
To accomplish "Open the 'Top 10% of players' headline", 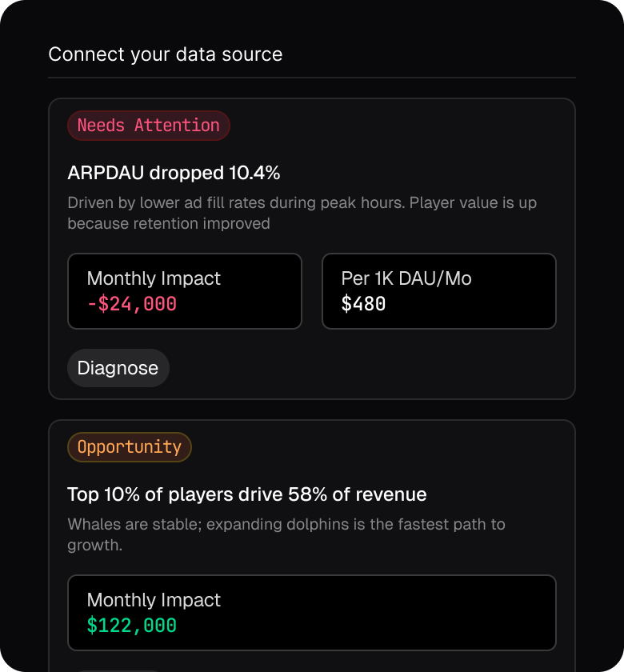I will 246,494.
